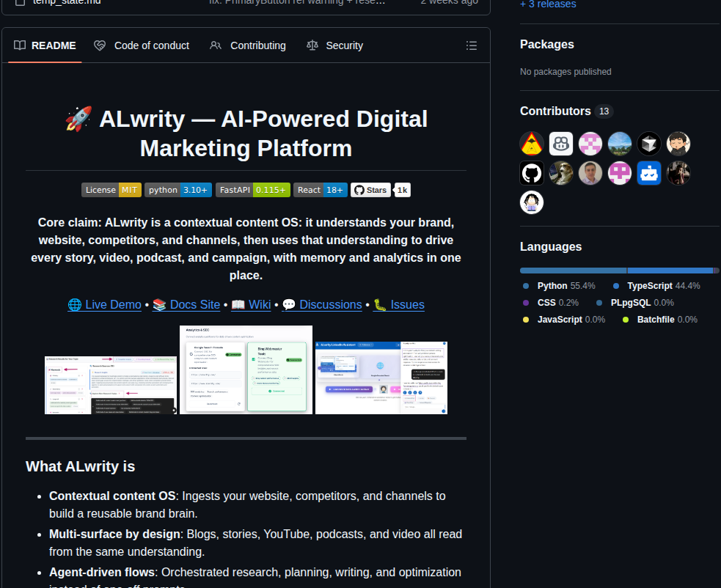Viewport: 721px width, 588px height.
Task: Open the Wiki link
Action: 251,304
